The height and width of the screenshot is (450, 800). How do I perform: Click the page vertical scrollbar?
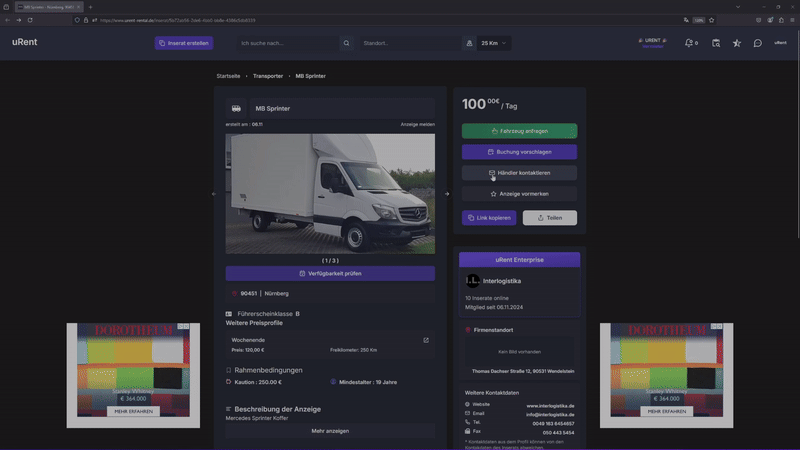[x=797, y=133]
